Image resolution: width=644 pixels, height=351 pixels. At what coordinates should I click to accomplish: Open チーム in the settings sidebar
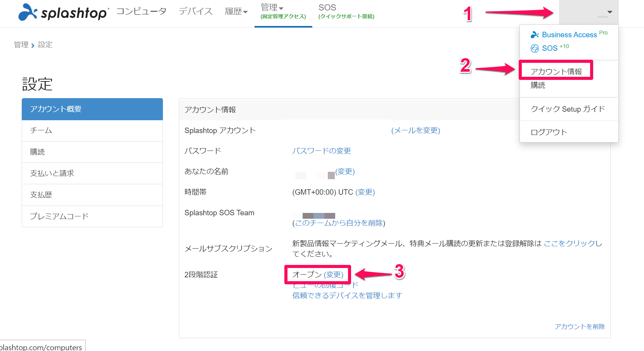(92, 131)
